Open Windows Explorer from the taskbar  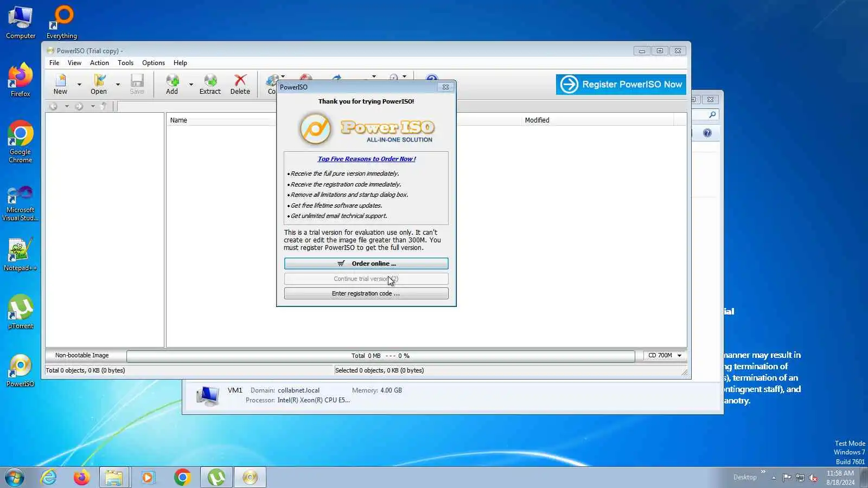tap(114, 478)
